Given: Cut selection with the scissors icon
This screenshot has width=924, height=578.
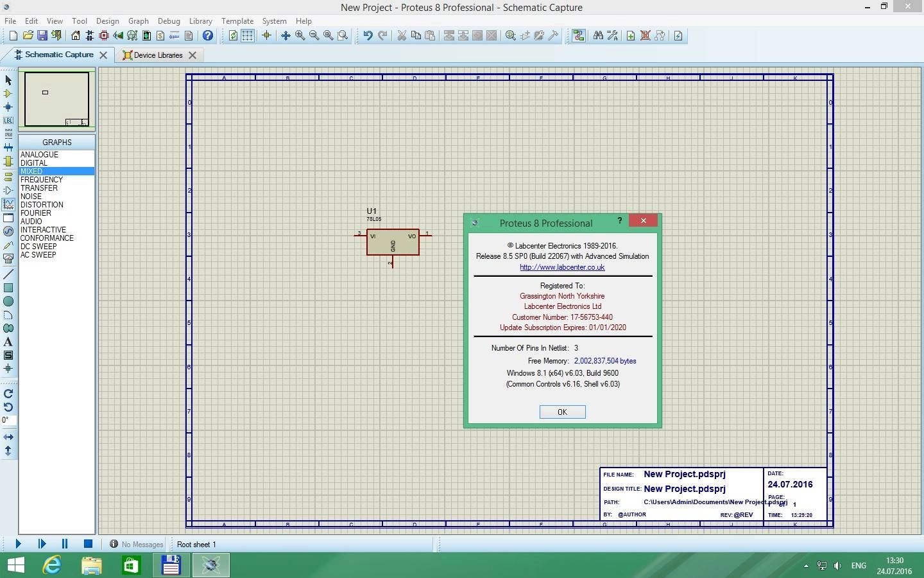Looking at the screenshot, I should point(402,35).
